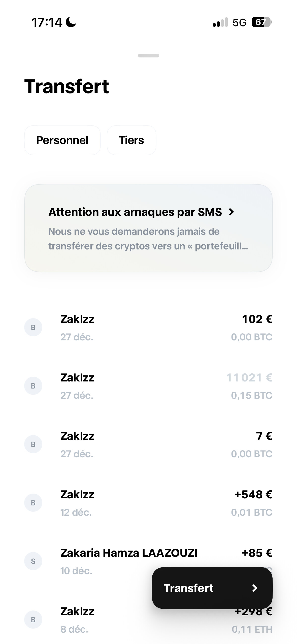The image size is (297, 644).
Task: Tap the chevron on the black Transfert button
Action: (x=255, y=588)
